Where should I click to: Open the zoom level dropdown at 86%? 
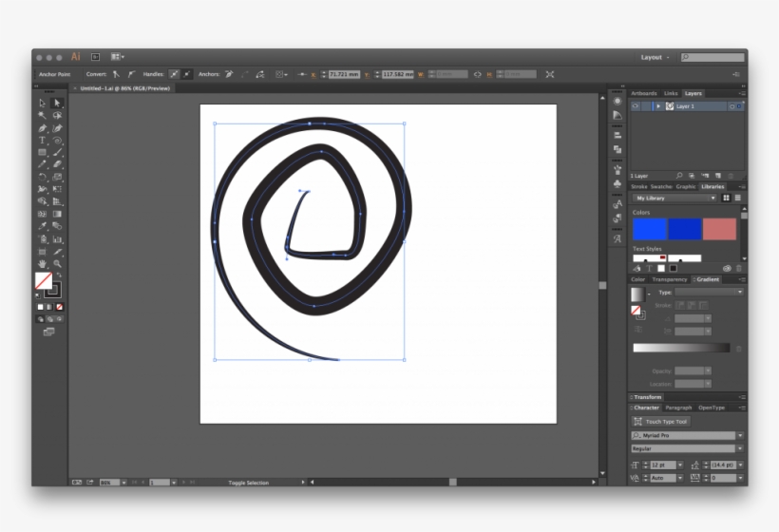point(123,483)
